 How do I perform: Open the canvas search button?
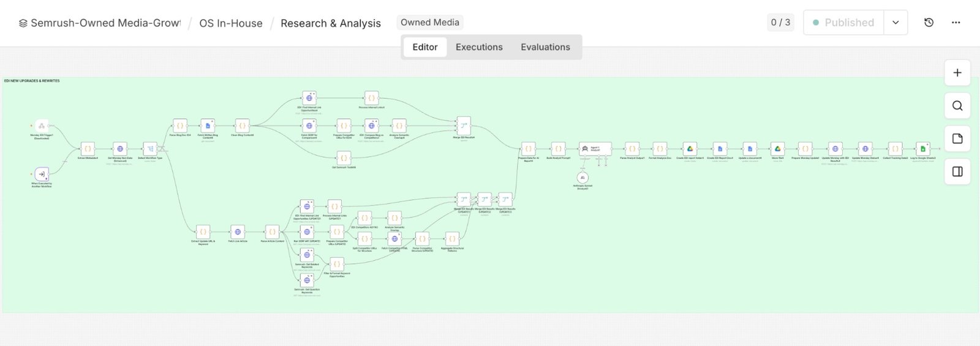(x=957, y=106)
